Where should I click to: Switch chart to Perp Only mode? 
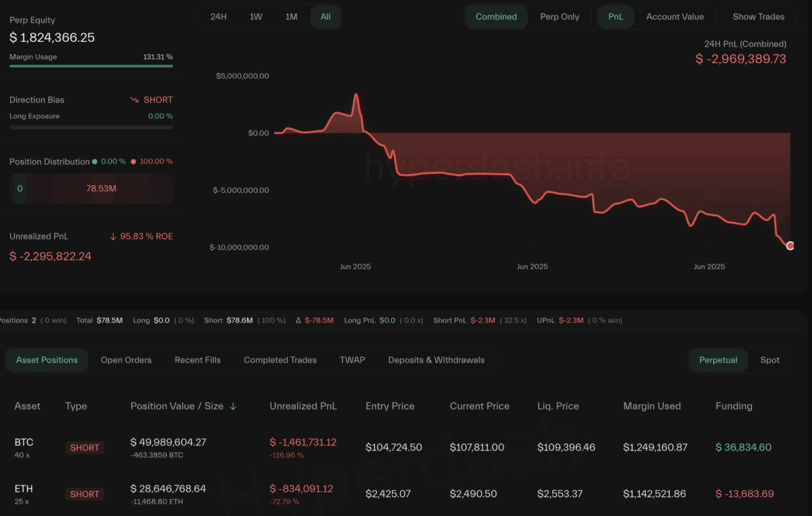click(560, 17)
